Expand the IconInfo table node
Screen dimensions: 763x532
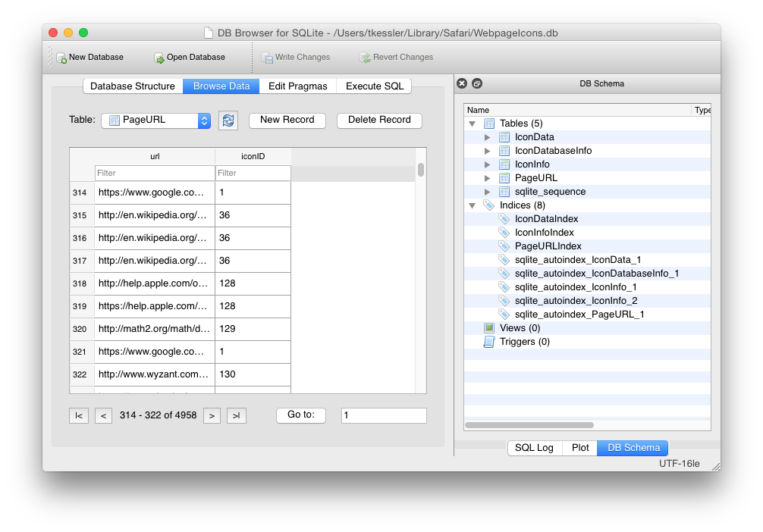click(x=487, y=165)
